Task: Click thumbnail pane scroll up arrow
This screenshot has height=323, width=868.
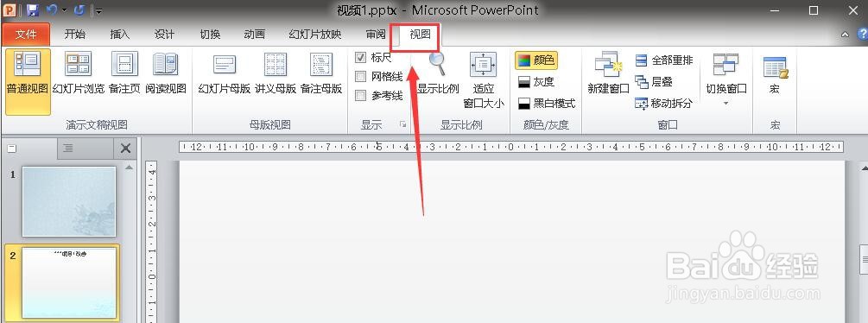Action: [x=129, y=167]
